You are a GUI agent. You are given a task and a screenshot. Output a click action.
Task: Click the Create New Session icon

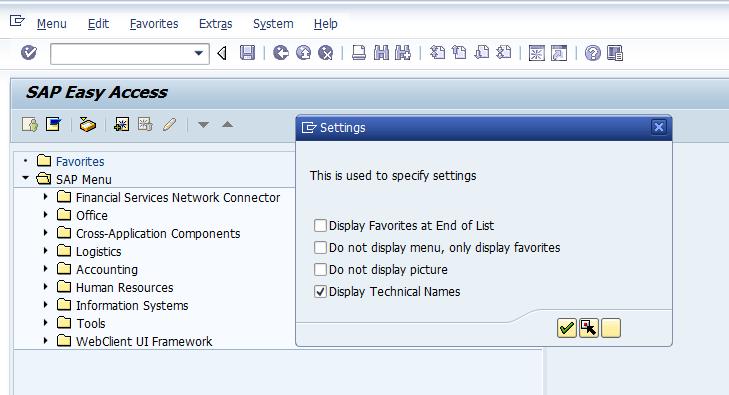coord(537,53)
